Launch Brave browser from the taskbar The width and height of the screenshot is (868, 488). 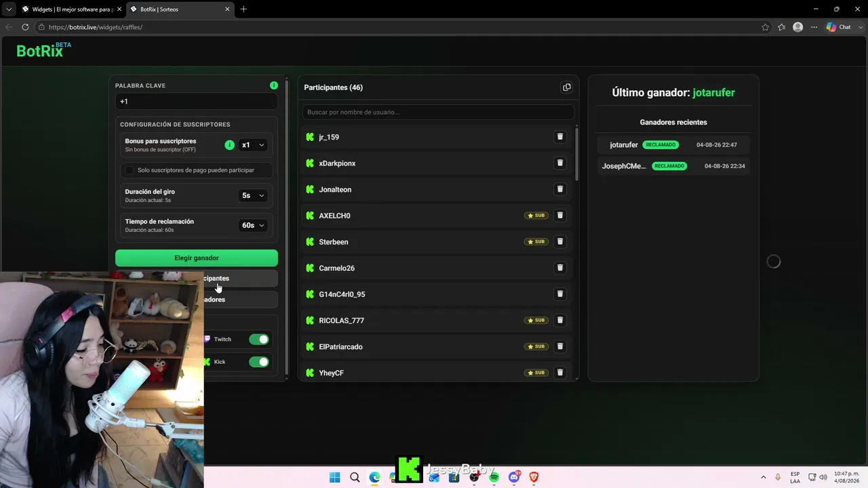(x=534, y=477)
